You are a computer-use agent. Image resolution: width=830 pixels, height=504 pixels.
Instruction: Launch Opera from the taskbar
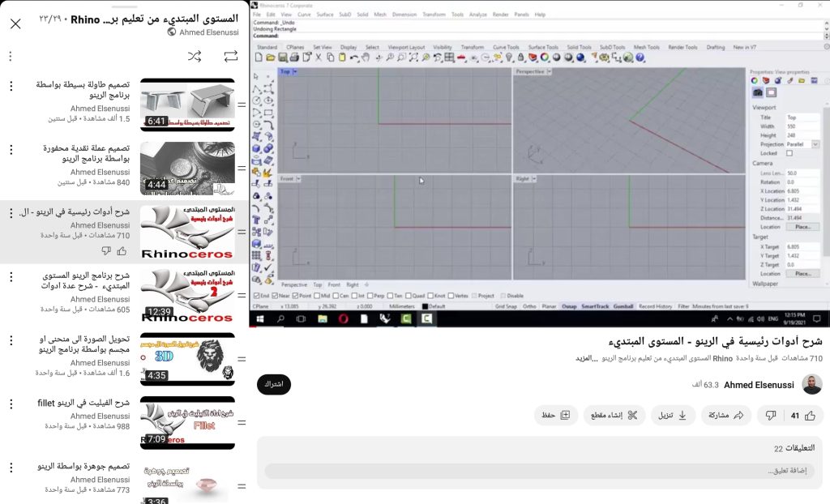tap(341, 317)
